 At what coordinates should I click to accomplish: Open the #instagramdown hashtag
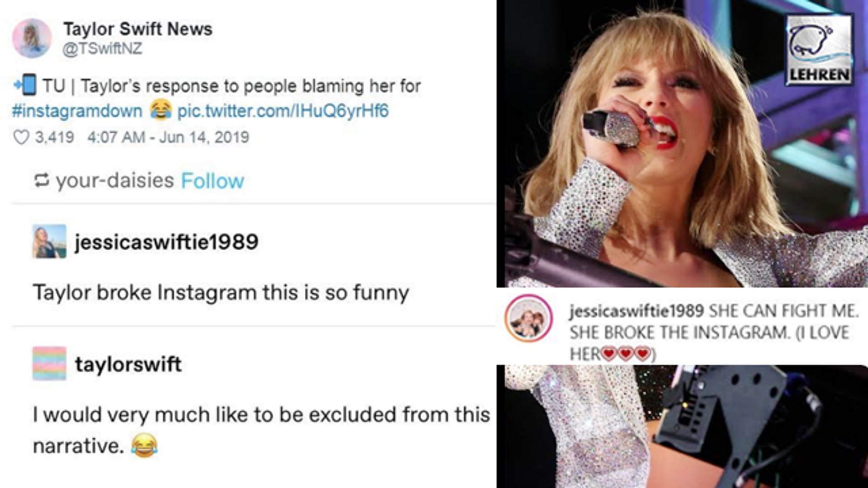click(77, 111)
